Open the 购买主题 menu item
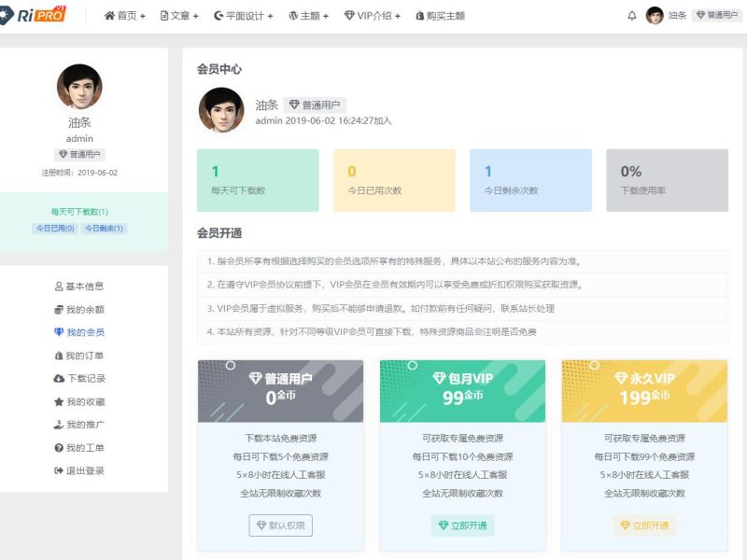Viewport: 747px width, 560px height. (x=440, y=16)
